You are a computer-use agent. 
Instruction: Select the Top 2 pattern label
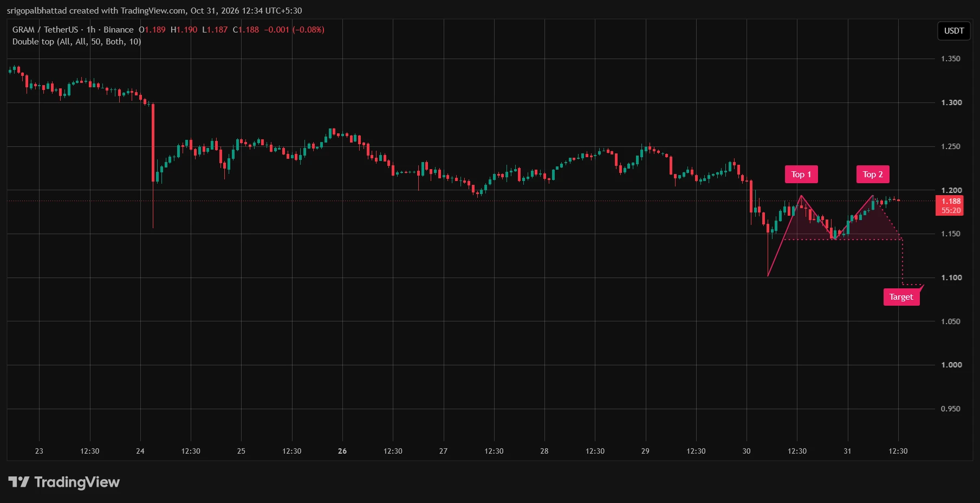(873, 175)
